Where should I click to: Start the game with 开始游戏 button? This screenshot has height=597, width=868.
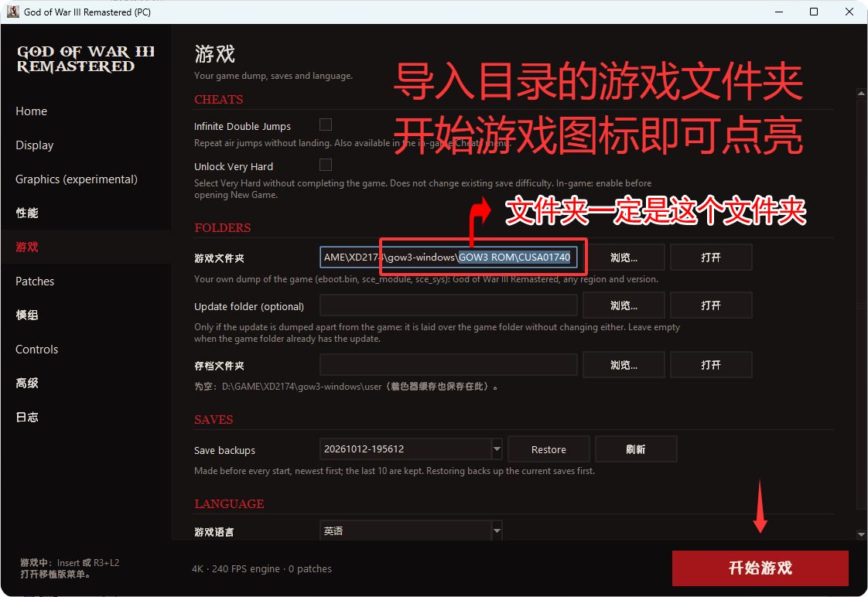[760, 568]
